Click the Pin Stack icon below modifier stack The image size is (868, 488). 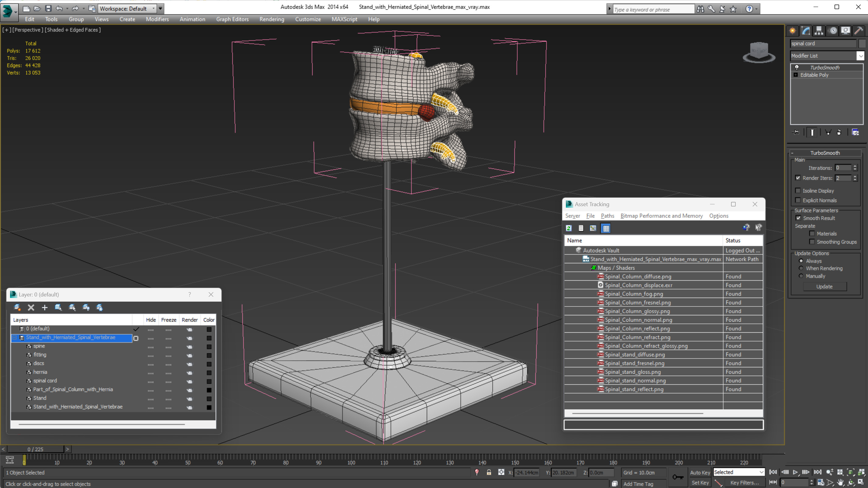[x=796, y=132]
